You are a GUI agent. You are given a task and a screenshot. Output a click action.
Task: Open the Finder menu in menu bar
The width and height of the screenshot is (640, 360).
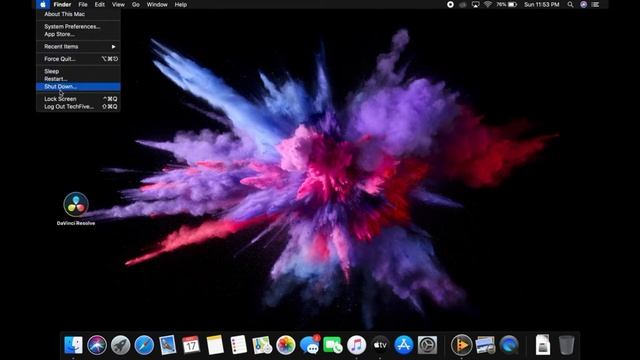coord(62,4)
